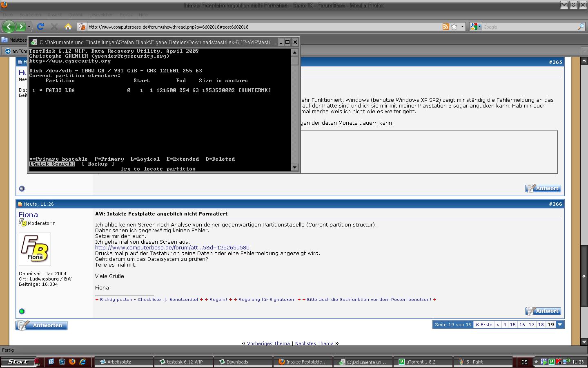588x368 pixels.
Task: Switch to 5 - Paint taskbar button
Action: (x=483, y=362)
